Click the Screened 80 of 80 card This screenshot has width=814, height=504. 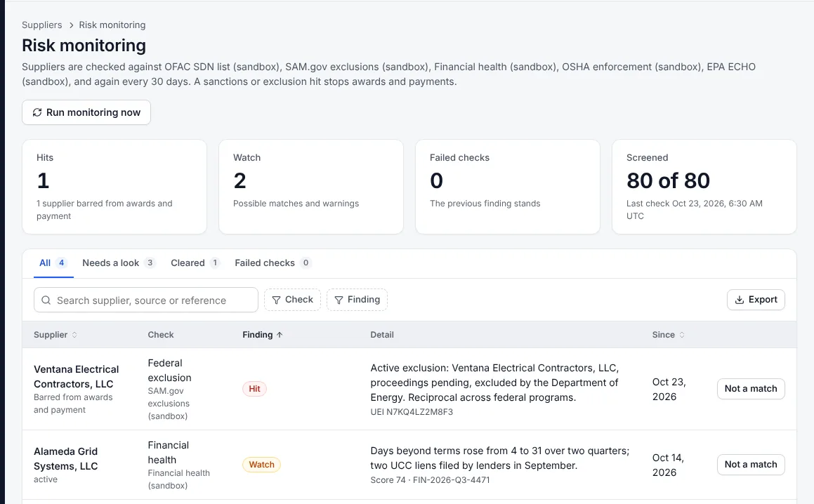pos(704,187)
